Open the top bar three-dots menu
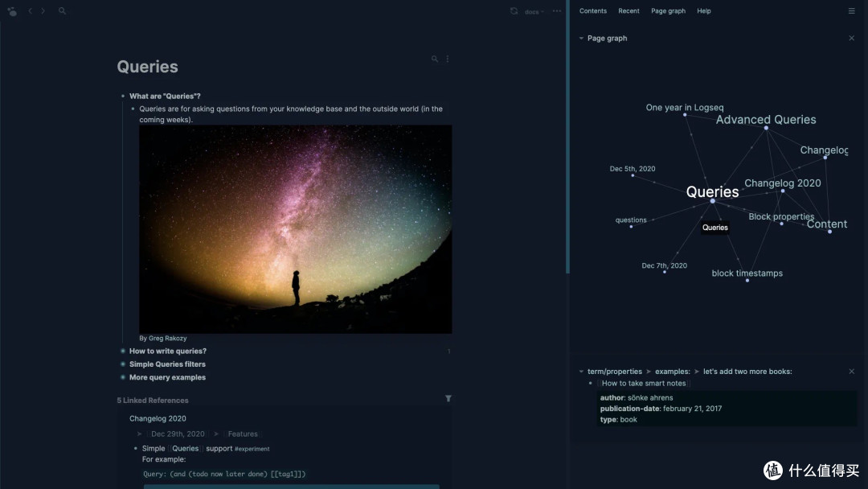 [x=557, y=11]
